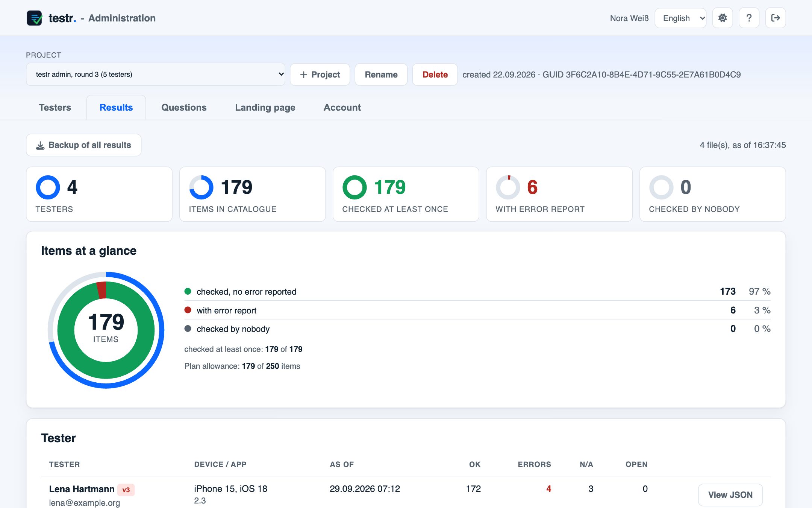
Task: Click the blue Testers ring icon
Action: tap(48, 187)
